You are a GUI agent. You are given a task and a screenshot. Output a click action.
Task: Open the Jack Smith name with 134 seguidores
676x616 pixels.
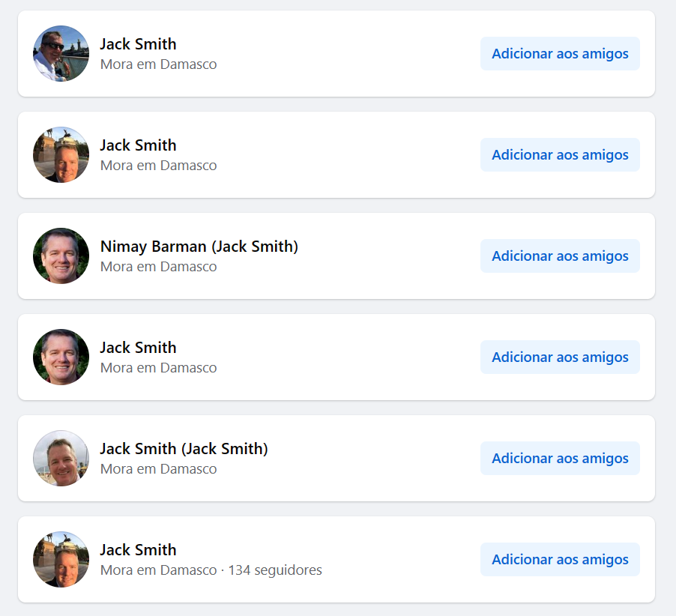(x=138, y=550)
